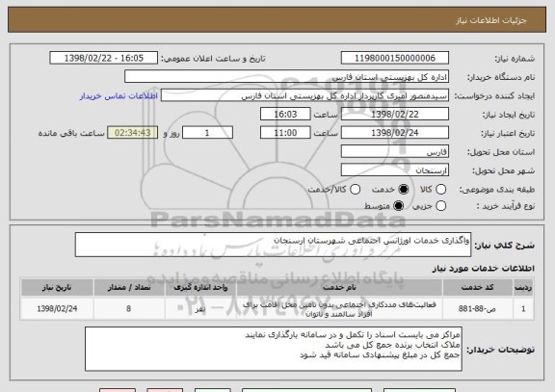Choose the جزیی purchase type radio
The width and height of the screenshot is (555, 392).
click(x=440, y=205)
